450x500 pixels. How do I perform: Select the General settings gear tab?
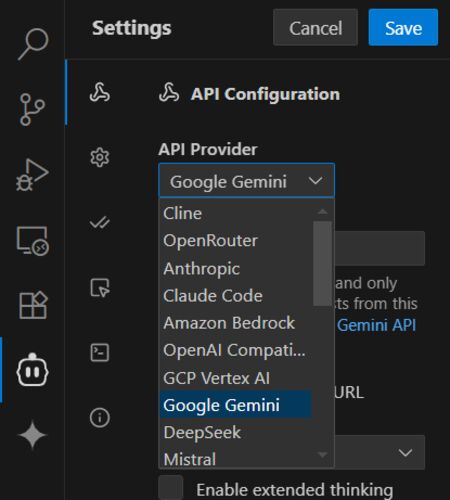(x=100, y=157)
